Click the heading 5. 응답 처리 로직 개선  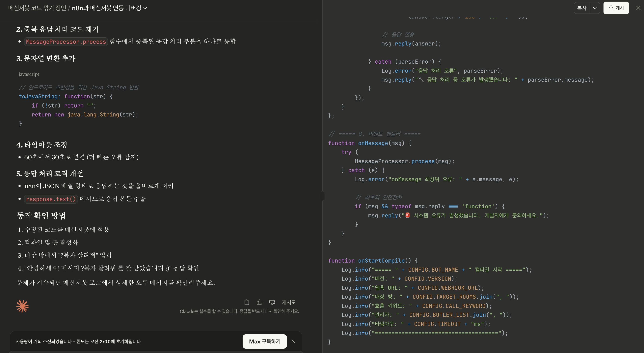click(x=50, y=174)
